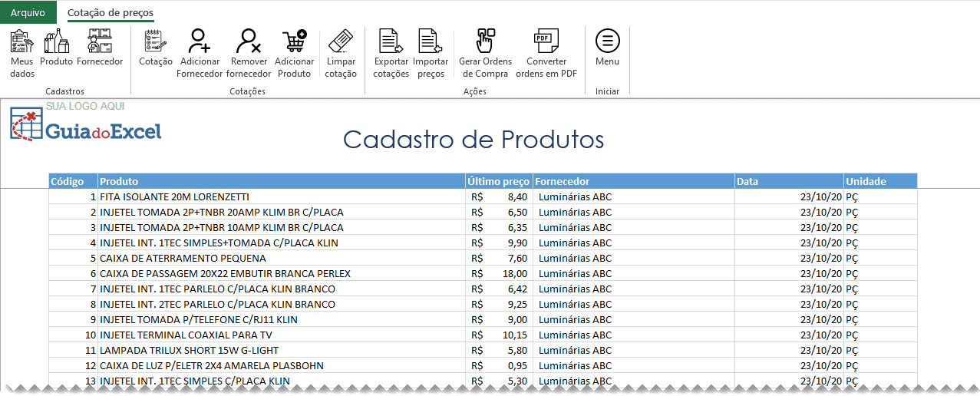The width and height of the screenshot is (980, 396).
Task: Open the Arquivo tab
Action: (x=28, y=13)
